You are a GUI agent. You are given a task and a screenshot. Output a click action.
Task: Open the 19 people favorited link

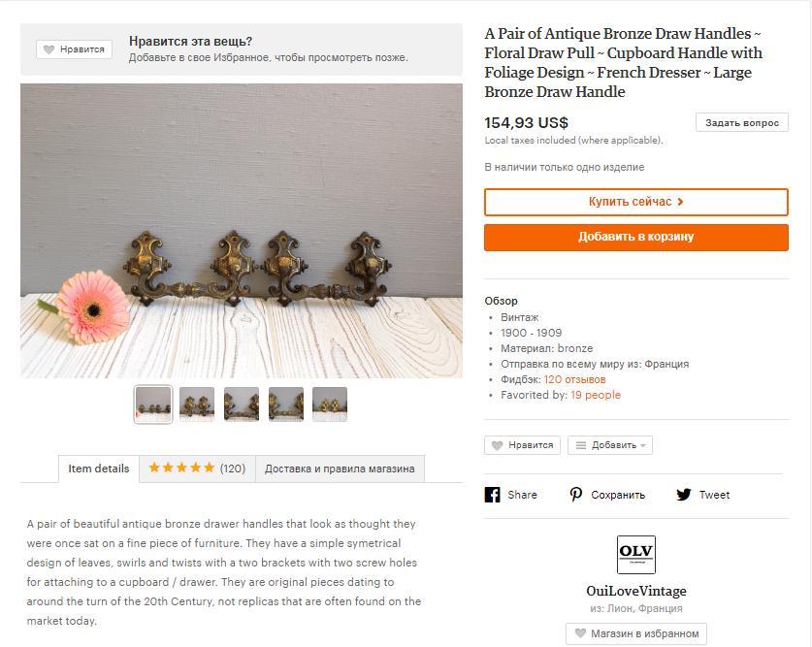[596, 395]
